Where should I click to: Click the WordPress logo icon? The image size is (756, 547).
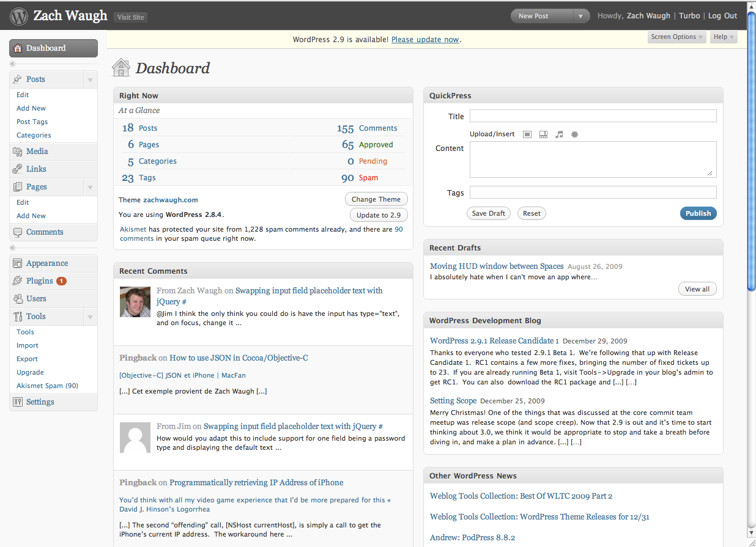coord(19,16)
